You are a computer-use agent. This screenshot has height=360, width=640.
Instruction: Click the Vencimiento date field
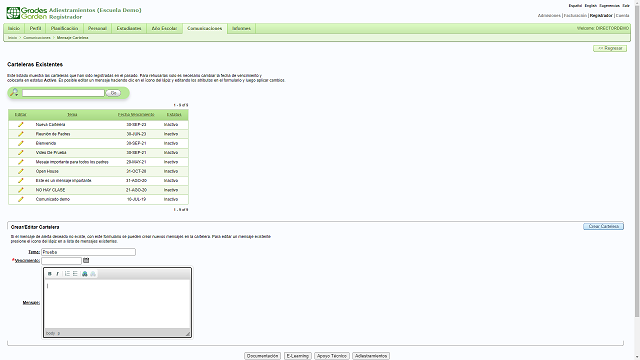[61, 261]
